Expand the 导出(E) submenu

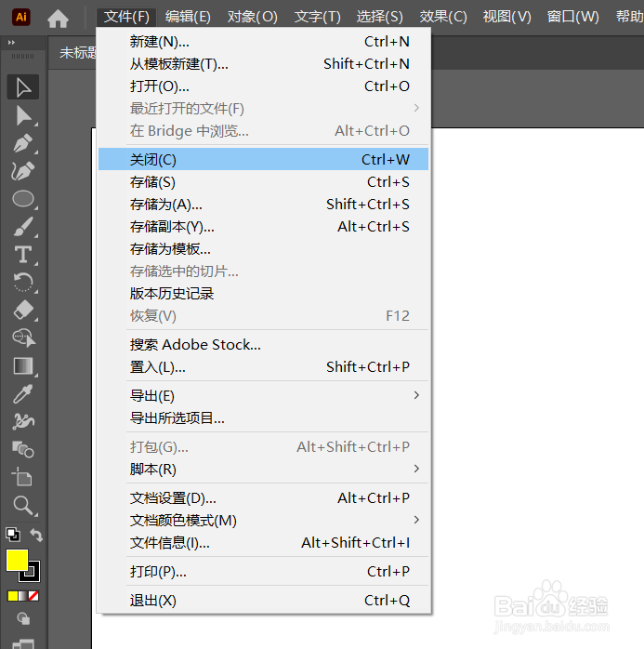(x=263, y=396)
